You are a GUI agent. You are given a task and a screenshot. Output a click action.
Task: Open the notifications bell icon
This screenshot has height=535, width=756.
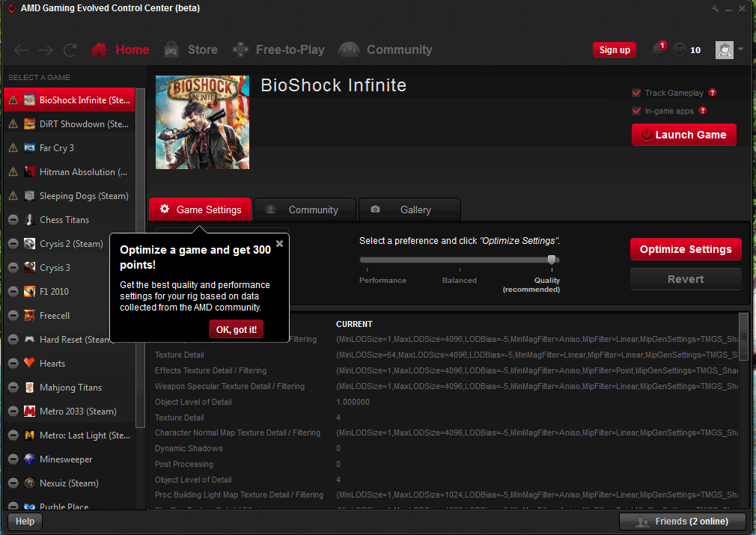657,49
